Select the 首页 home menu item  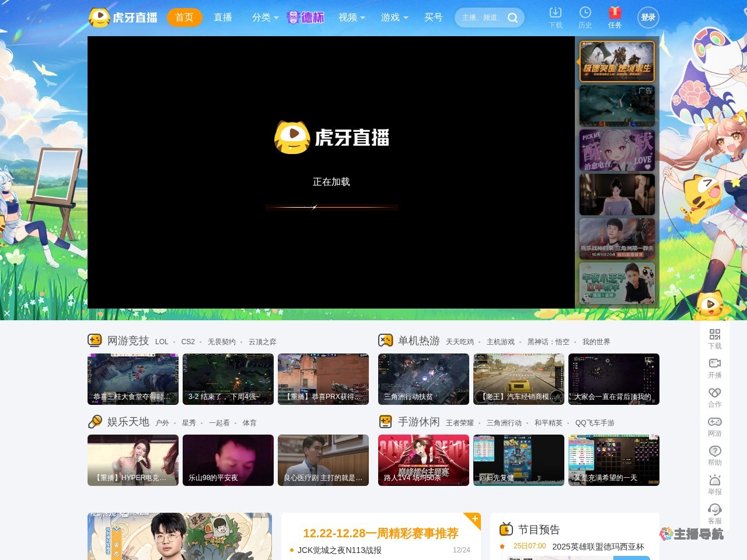point(184,17)
